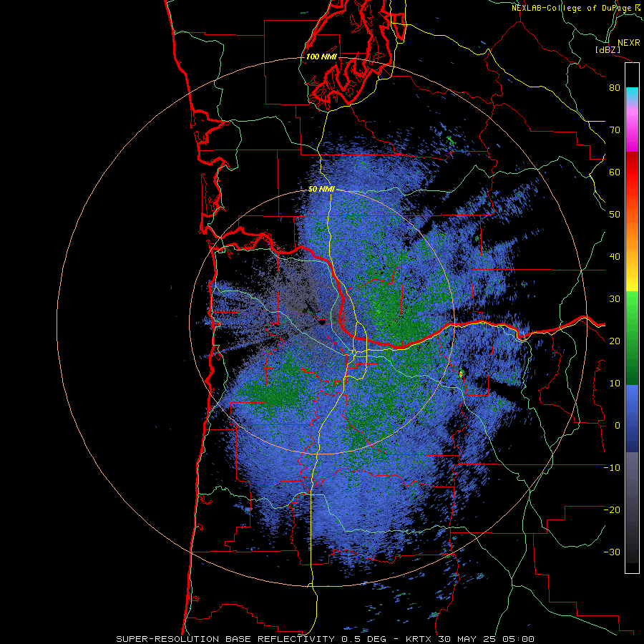Click the 0 value on the dBZ scale
Screen dimensions: 644x644
pyautogui.click(x=618, y=426)
